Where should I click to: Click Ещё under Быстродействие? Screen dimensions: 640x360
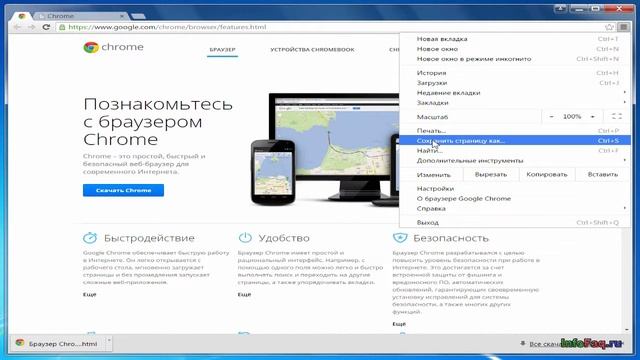[x=89, y=294]
